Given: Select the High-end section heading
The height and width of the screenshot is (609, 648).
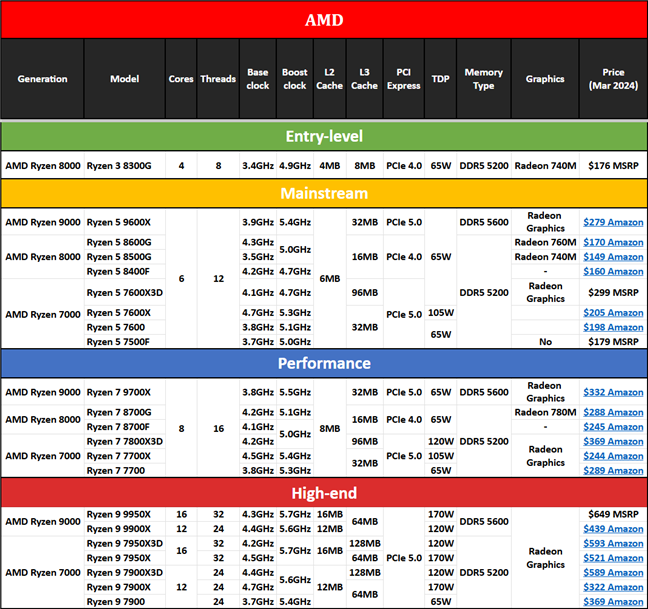Looking at the screenshot, I should pos(324,492).
